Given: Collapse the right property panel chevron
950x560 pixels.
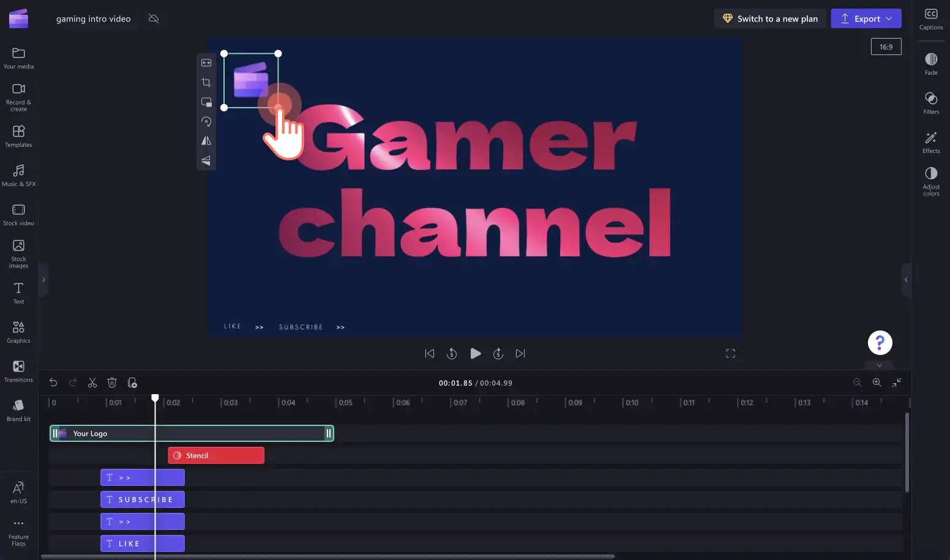Looking at the screenshot, I should tap(907, 280).
